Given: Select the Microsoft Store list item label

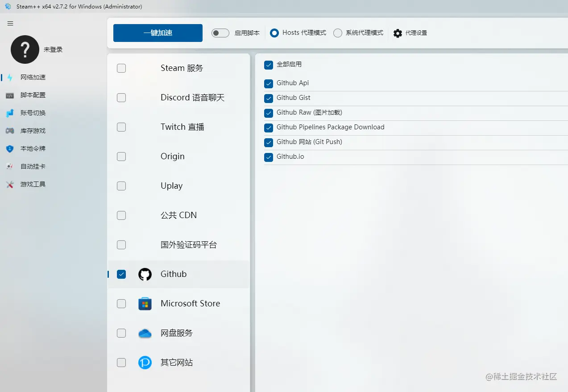Looking at the screenshot, I should (191, 304).
